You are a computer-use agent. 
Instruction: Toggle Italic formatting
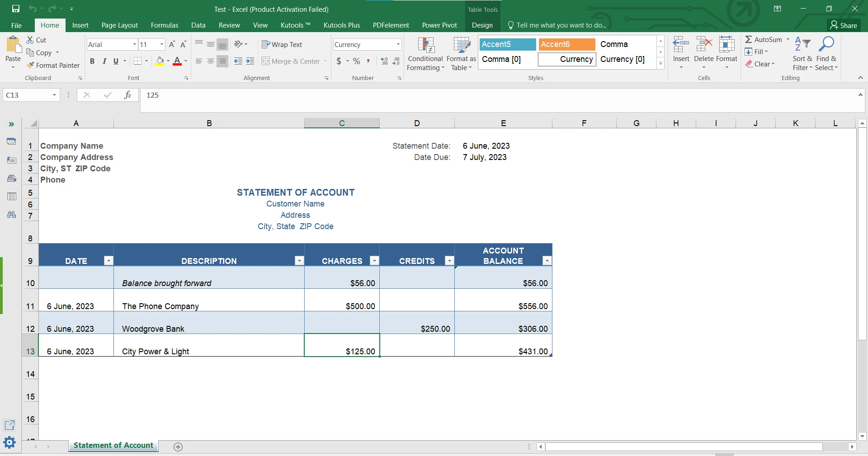[104, 61]
